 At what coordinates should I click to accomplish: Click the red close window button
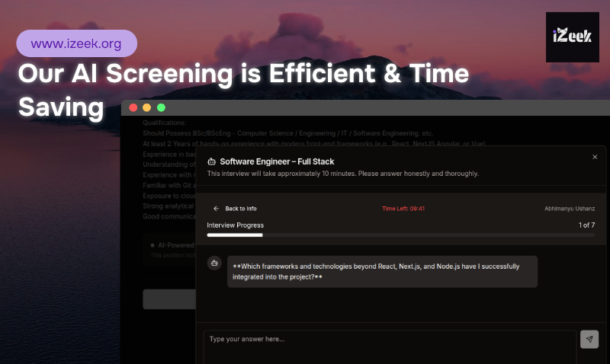[133, 108]
